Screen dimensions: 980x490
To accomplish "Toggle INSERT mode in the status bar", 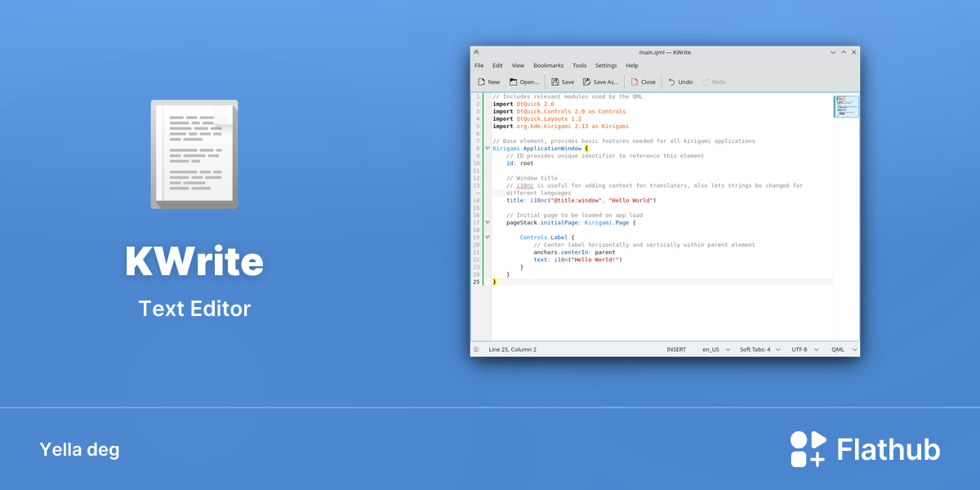I will (676, 350).
